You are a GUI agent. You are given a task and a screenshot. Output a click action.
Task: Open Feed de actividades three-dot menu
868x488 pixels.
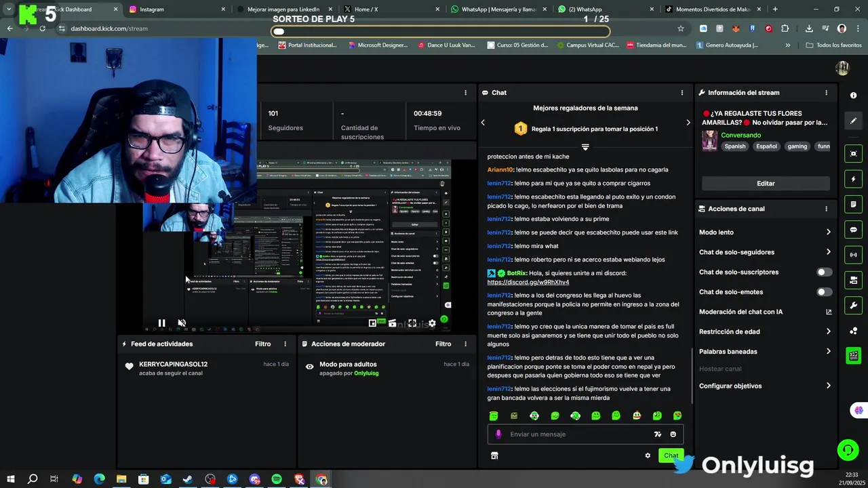tap(285, 344)
